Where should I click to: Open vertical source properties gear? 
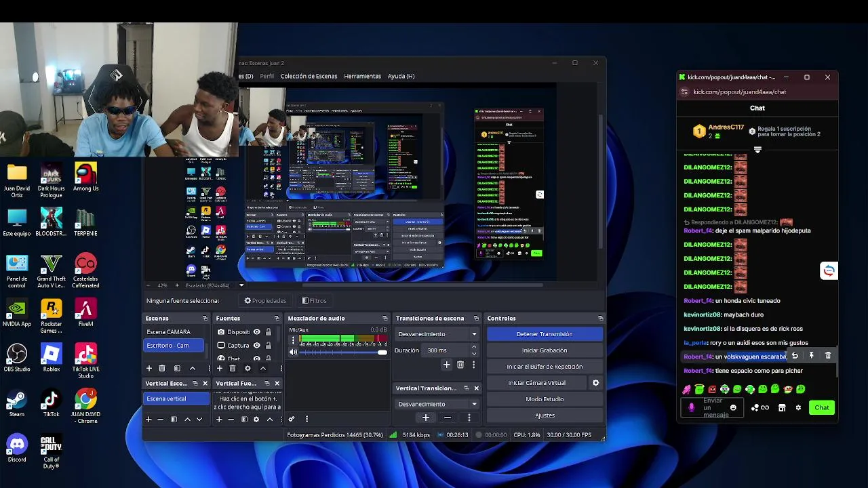[x=256, y=420]
